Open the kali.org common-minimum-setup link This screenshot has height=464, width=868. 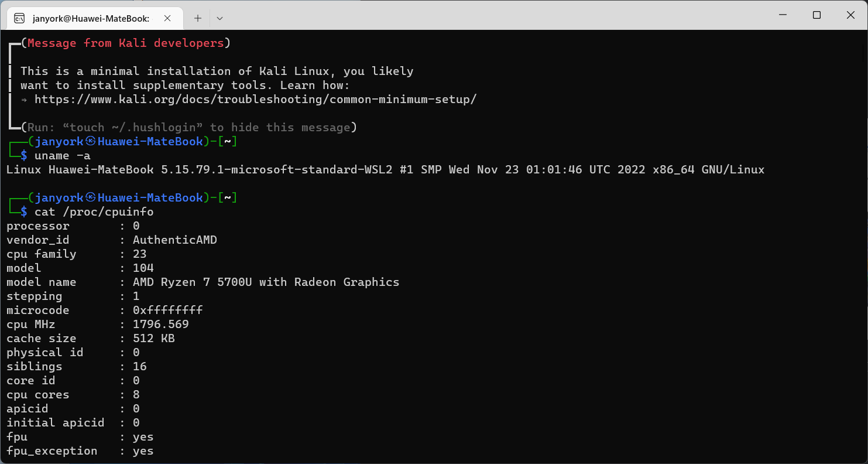256,100
